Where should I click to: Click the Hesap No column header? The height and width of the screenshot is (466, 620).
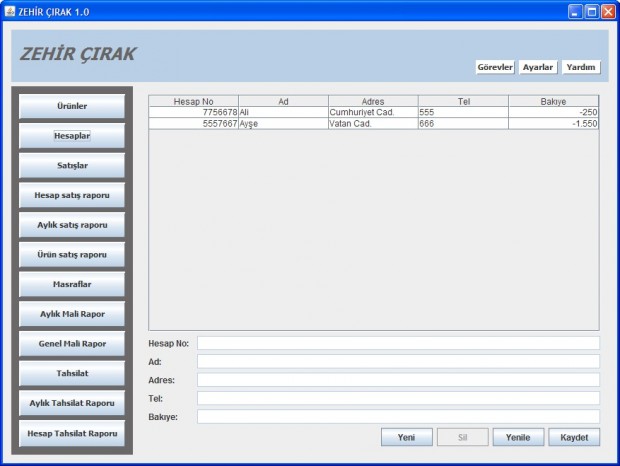(x=193, y=101)
